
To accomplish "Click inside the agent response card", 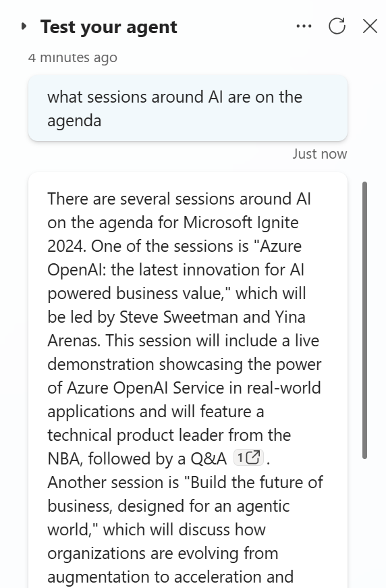I will [188, 379].
